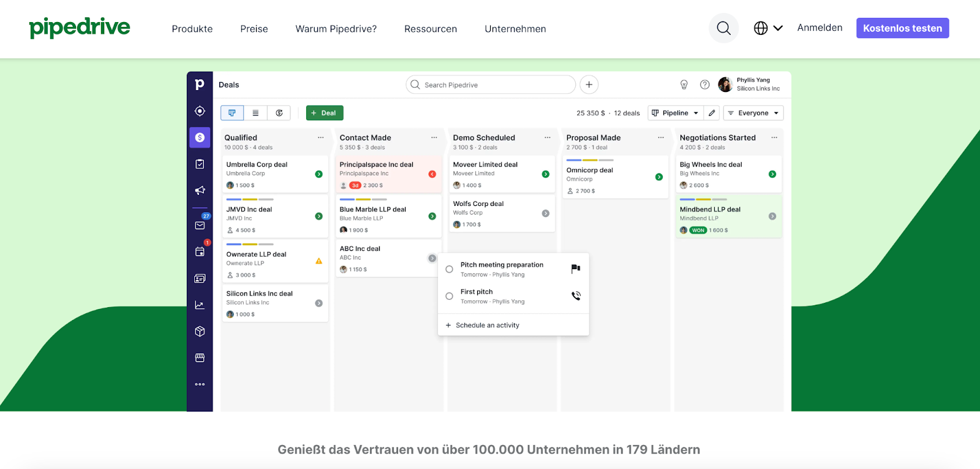Click activity arrow on Silicon Links Inc deal
Screen dimensions: 980x469
pos(318,303)
